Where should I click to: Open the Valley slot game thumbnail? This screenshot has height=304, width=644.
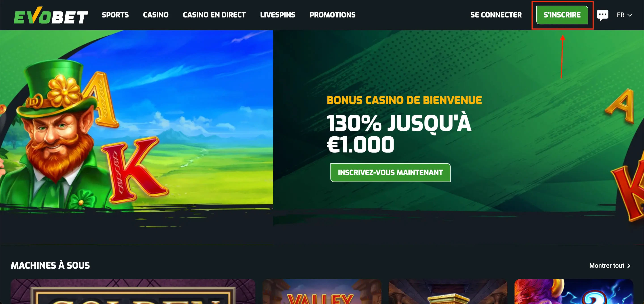[x=322, y=291]
